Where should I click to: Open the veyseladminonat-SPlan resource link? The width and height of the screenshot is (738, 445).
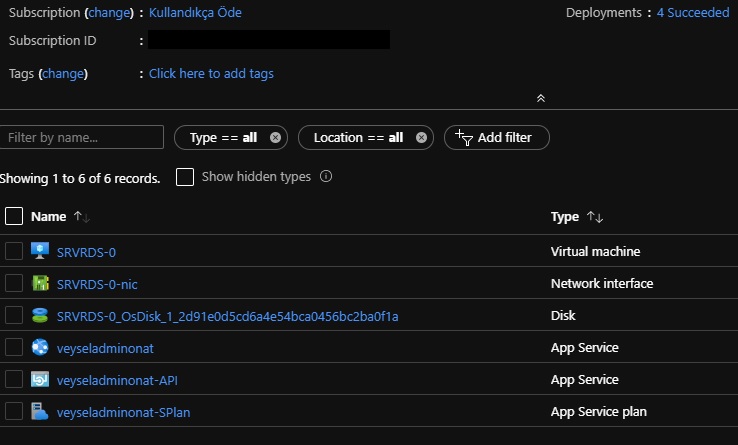(x=123, y=413)
